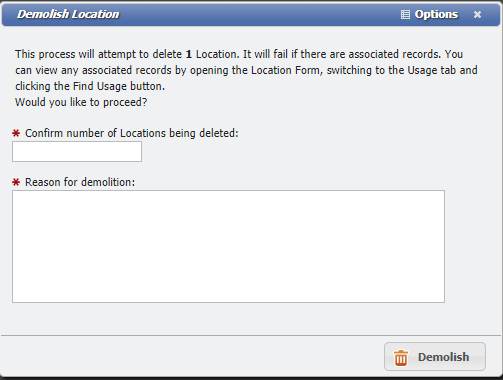The height and width of the screenshot is (380, 503).
Task: Click the 'Find Usage button' phrase in message
Action: point(119,86)
